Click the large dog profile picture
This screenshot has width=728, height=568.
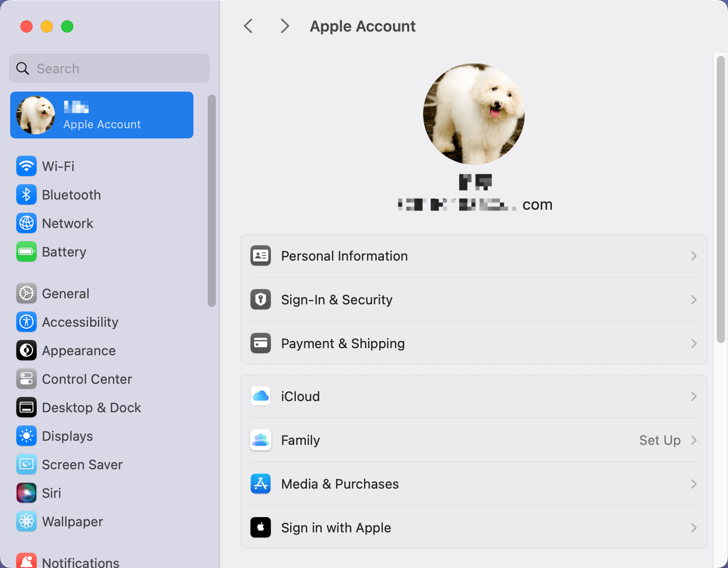pyautogui.click(x=474, y=114)
